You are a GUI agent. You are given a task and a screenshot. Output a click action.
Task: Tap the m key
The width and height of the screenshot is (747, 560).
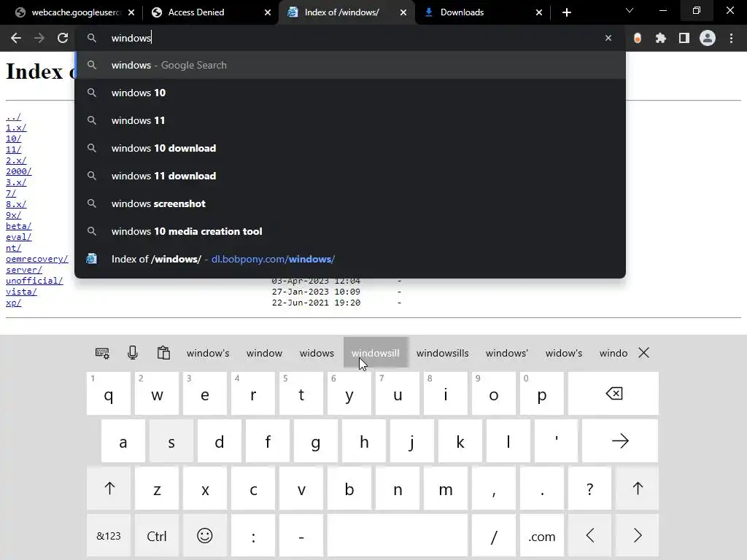(446, 489)
